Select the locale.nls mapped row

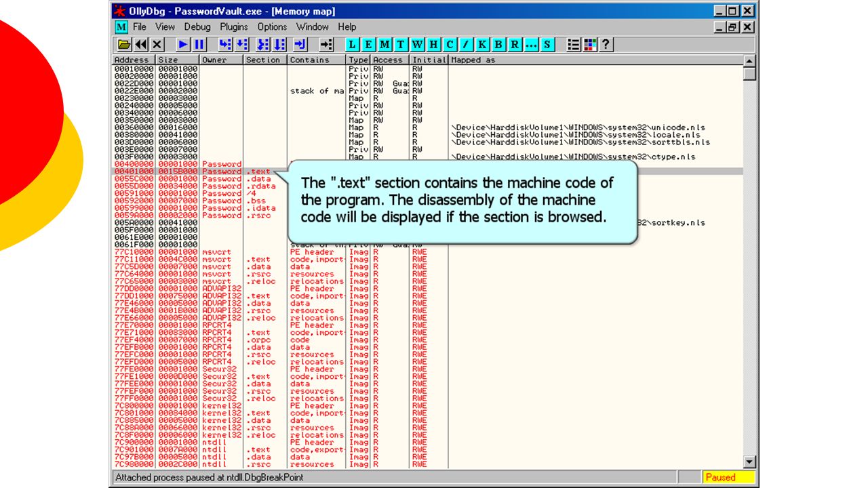(428, 135)
